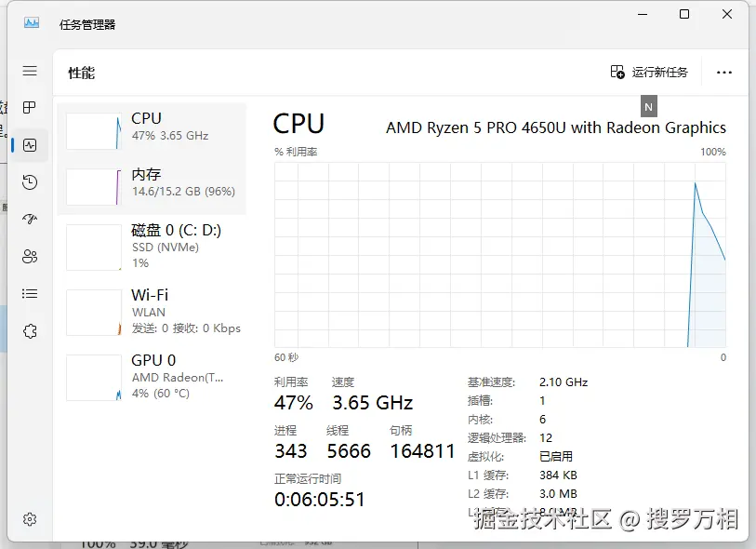Click the memory mini graph thumbnail
This screenshot has height=549, width=756.
point(94,187)
